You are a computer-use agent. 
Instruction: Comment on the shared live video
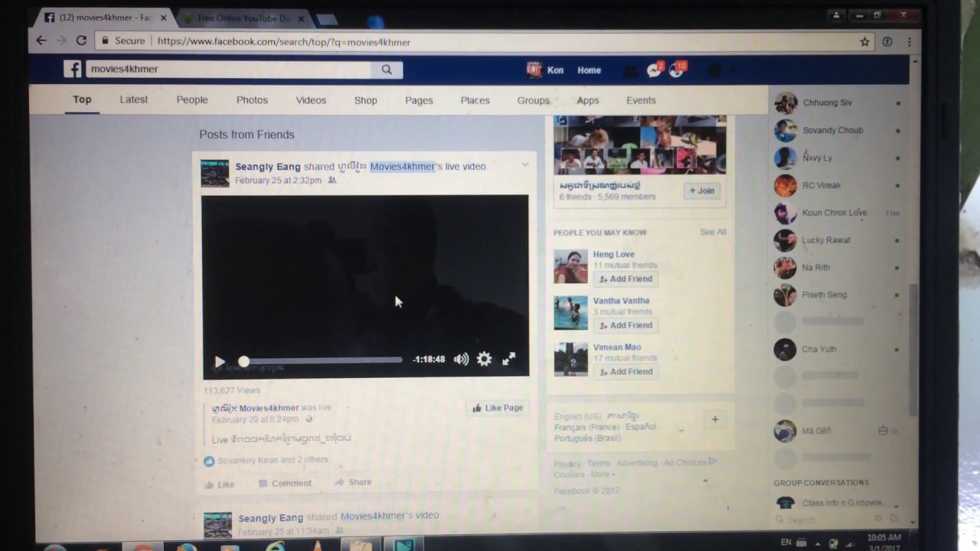click(x=285, y=484)
